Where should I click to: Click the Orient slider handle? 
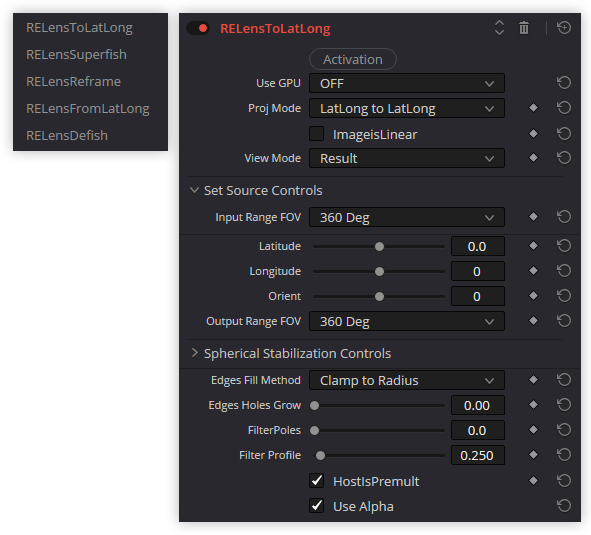(379, 296)
